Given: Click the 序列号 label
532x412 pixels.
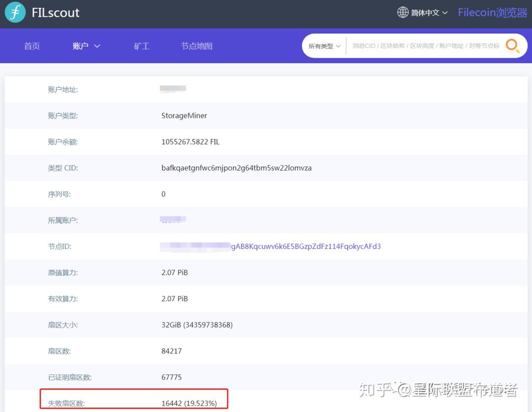Looking at the screenshot, I should tap(60, 194).
